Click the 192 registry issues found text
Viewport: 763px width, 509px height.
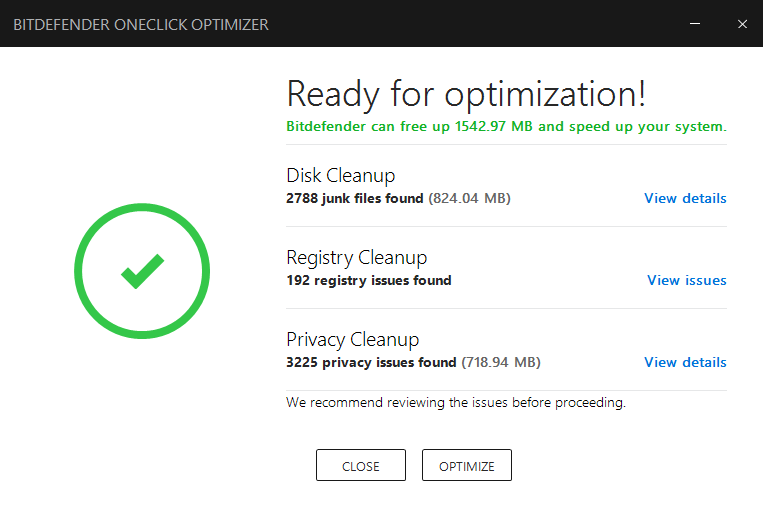(369, 280)
